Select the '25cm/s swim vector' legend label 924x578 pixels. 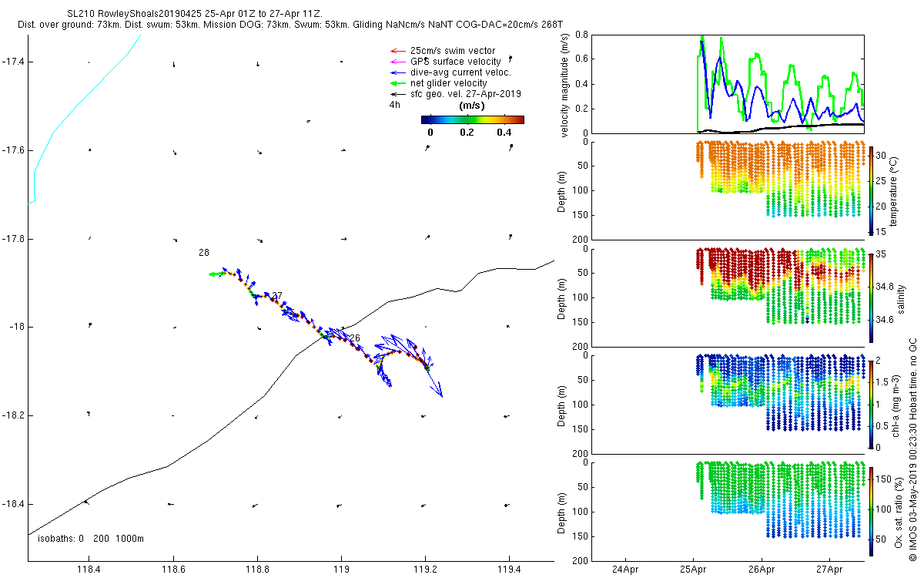452,50
